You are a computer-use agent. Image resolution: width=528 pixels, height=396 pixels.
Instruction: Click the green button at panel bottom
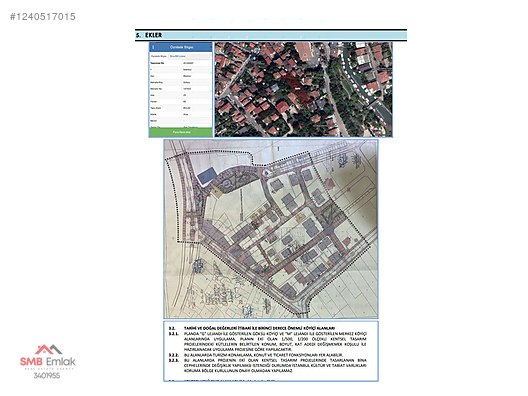[x=181, y=132]
